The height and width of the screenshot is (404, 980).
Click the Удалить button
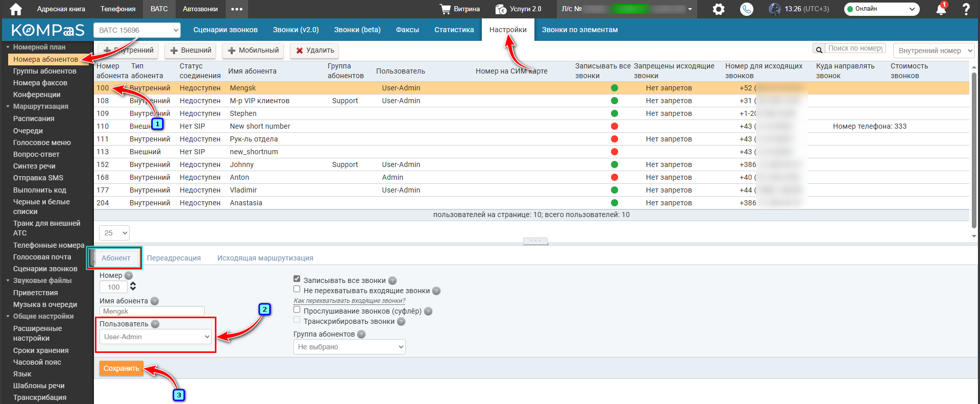pyautogui.click(x=315, y=50)
